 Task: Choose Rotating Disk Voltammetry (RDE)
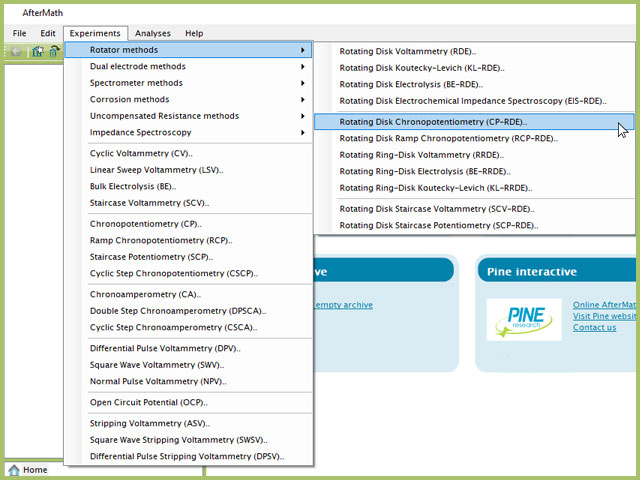pos(475,51)
